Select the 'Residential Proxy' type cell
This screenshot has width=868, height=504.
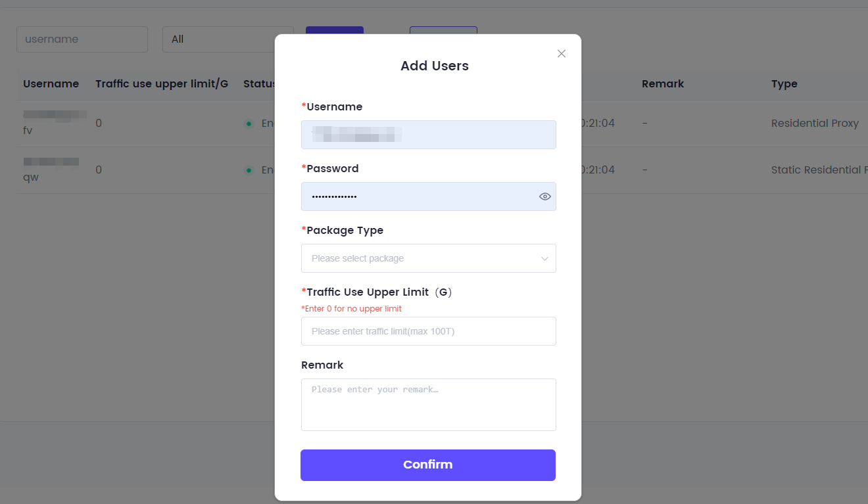pyautogui.click(x=815, y=124)
